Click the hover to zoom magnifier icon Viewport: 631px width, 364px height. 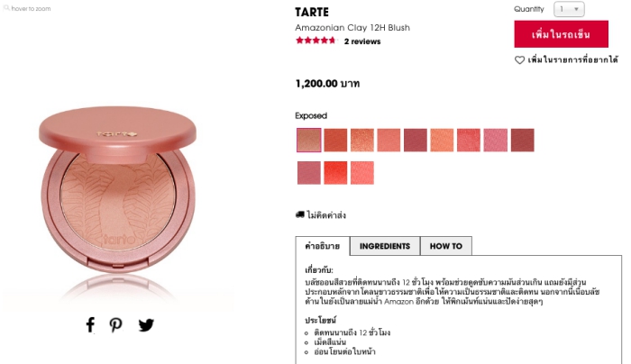(x=6, y=7)
